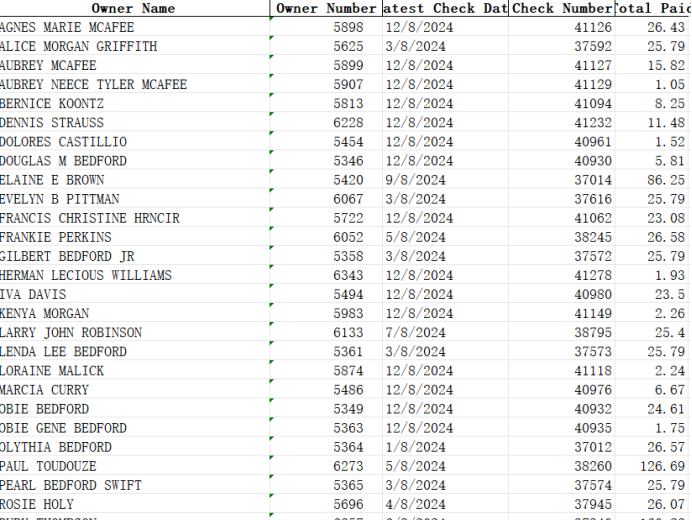Screen dimensions: 692x520
Task: Click the DENNIS STRAUSS cell
Action: point(52,123)
